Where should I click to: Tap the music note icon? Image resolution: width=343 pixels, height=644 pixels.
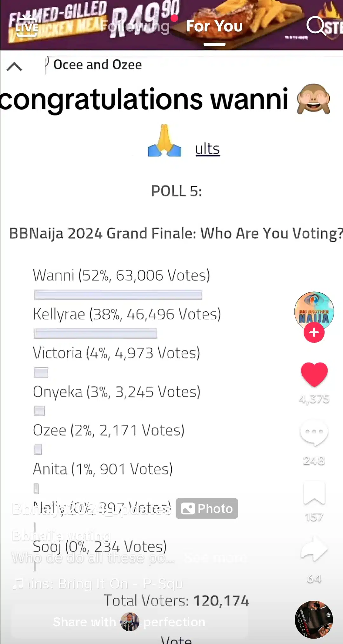tap(17, 583)
